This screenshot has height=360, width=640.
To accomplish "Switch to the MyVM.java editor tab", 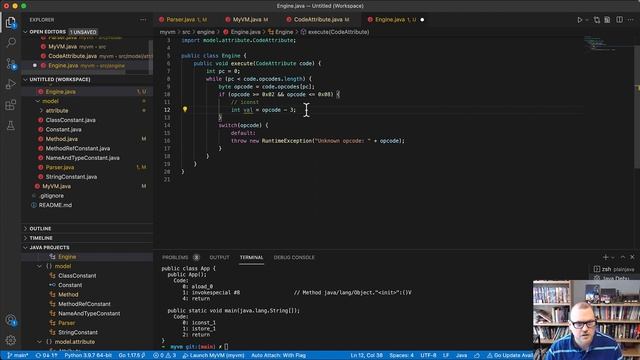I will pos(250,20).
